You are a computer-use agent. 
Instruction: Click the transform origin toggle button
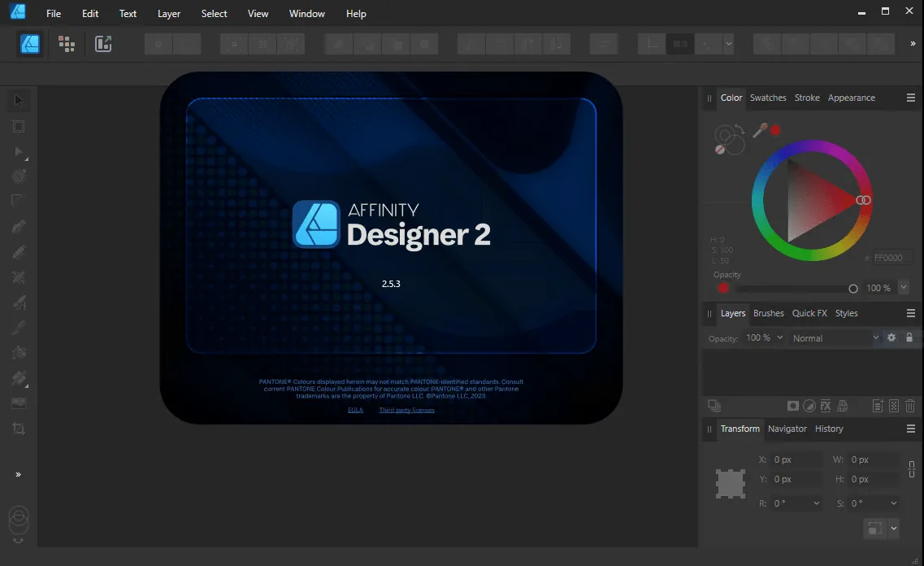(875, 529)
